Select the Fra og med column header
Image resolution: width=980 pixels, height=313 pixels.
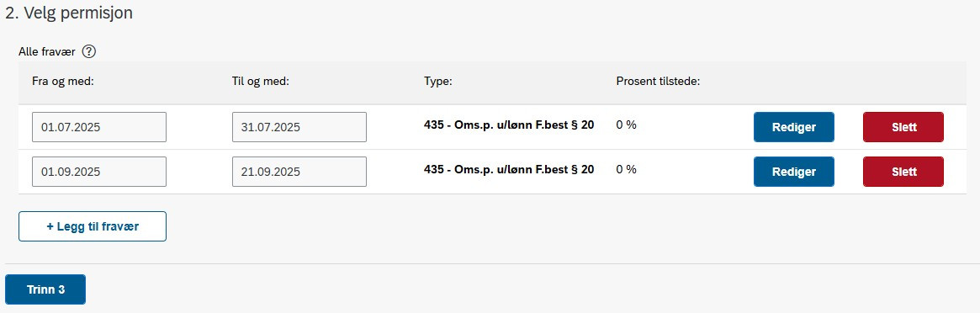(x=62, y=82)
